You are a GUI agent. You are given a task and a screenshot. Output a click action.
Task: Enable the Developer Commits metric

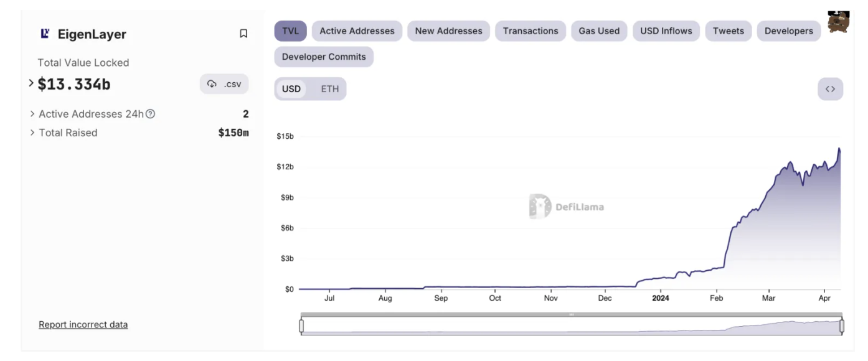(x=324, y=57)
